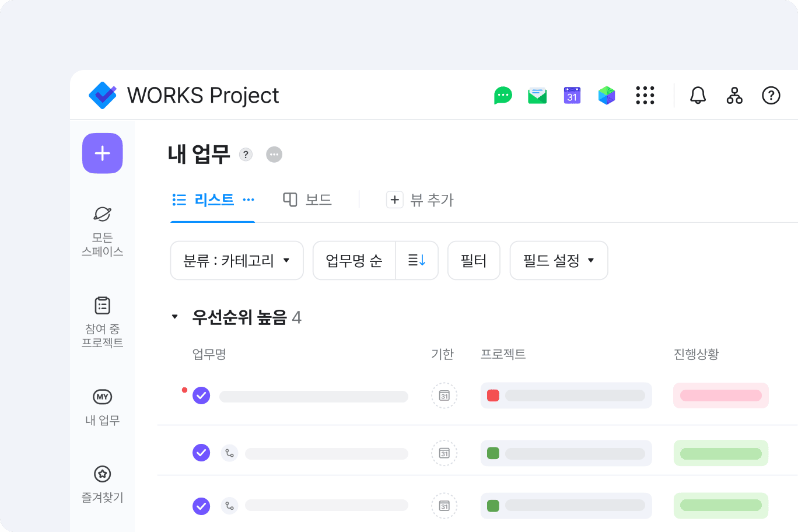
Task: Collapse the 우선순위 높음 group
Action: pyautogui.click(x=174, y=317)
